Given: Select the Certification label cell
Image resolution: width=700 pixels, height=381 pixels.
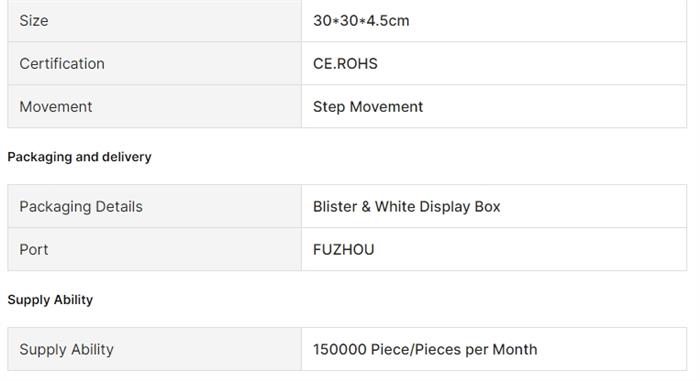Looking at the screenshot, I should point(154,63).
